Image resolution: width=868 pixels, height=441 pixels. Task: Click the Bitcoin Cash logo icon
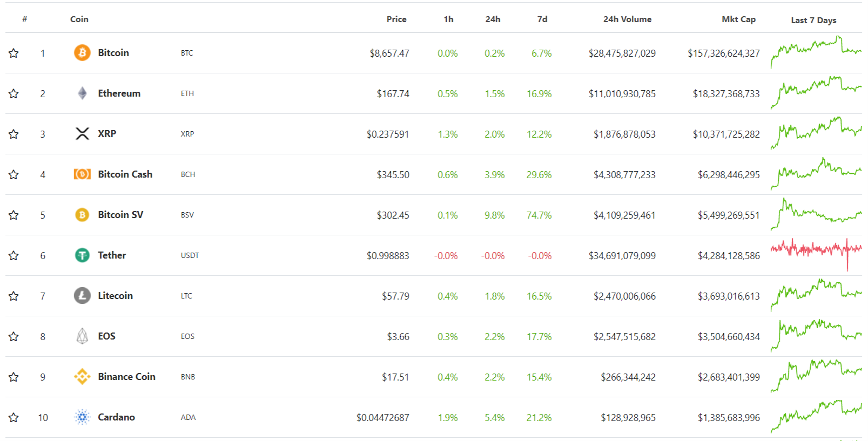coord(82,174)
